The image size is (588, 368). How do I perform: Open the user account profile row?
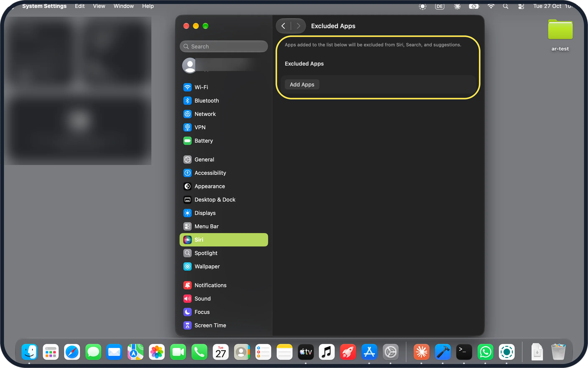click(x=224, y=65)
